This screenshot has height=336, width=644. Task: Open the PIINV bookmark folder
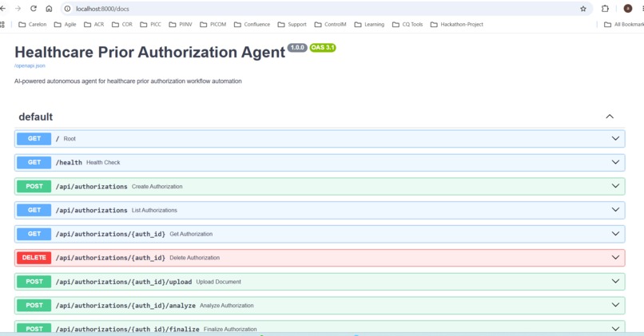181,25
